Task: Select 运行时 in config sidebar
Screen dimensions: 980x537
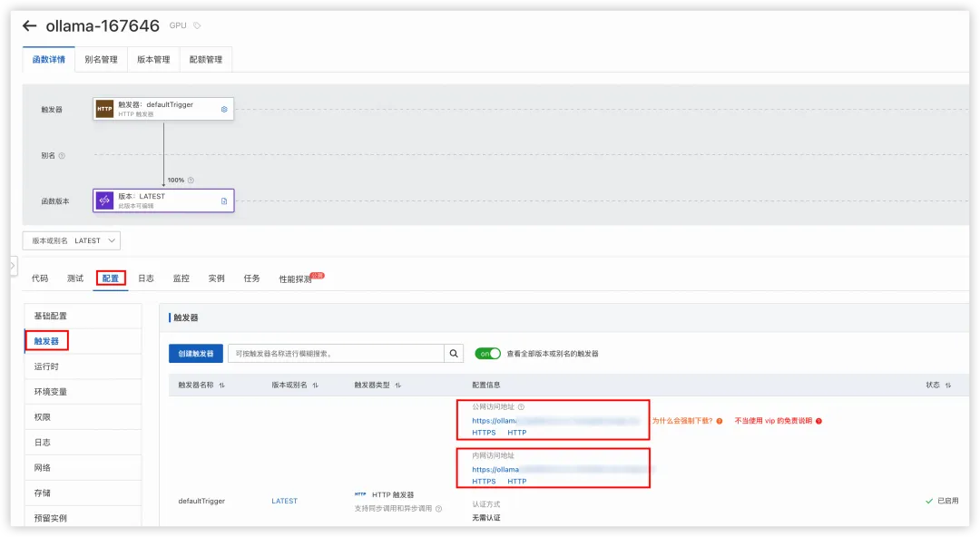Action: [83, 366]
